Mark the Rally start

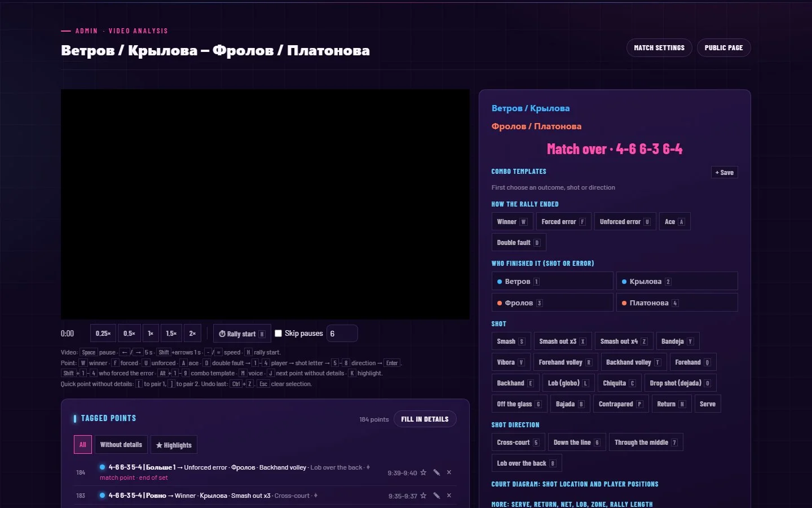[242, 334]
